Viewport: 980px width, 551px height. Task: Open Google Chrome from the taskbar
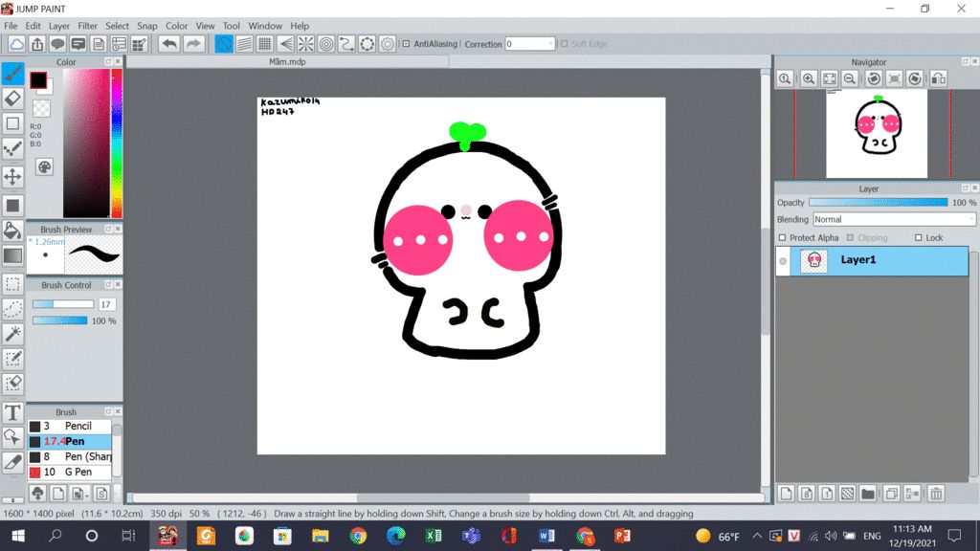click(x=358, y=536)
